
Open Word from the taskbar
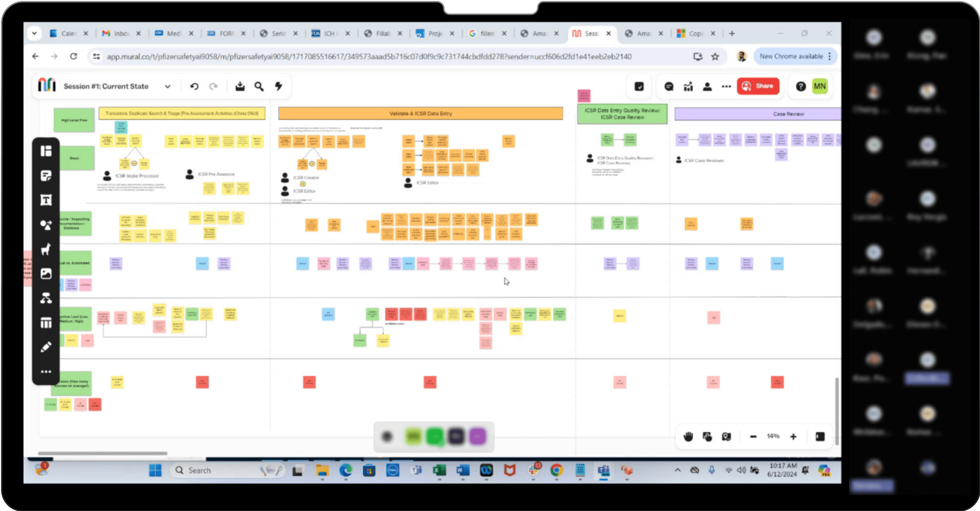coord(463,471)
